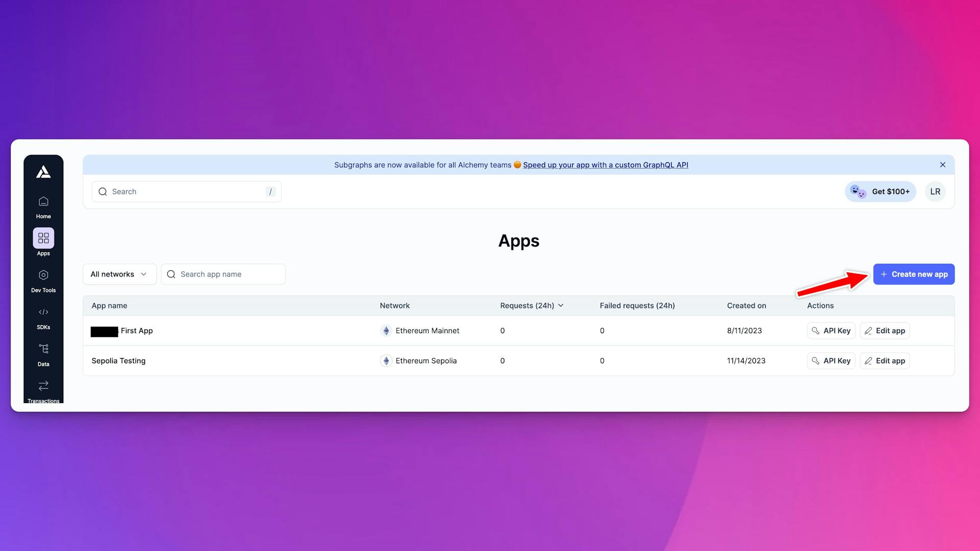The height and width of the screenshot is (551, 980).
Task: Expand the All networks dropdown
Action: (x=119, y=274)
